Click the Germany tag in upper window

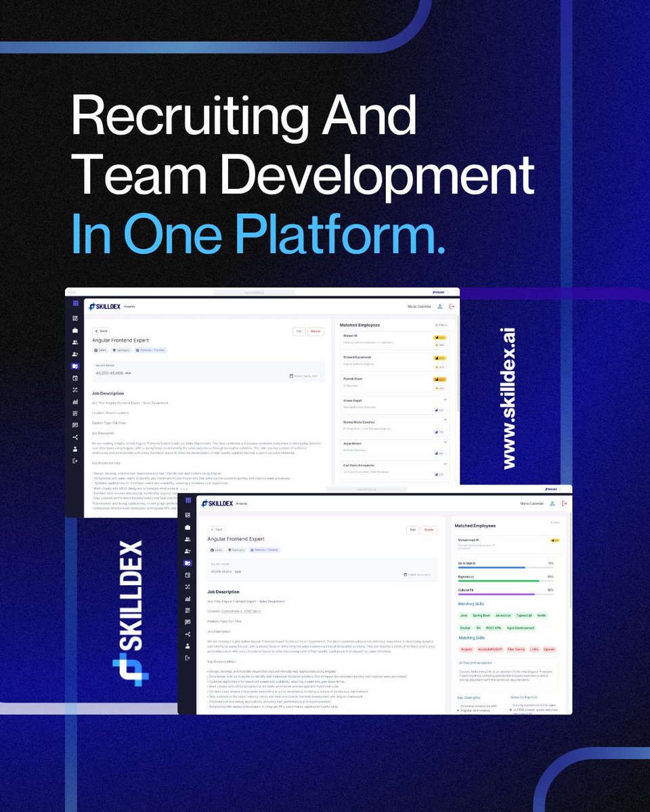(121, 351)
